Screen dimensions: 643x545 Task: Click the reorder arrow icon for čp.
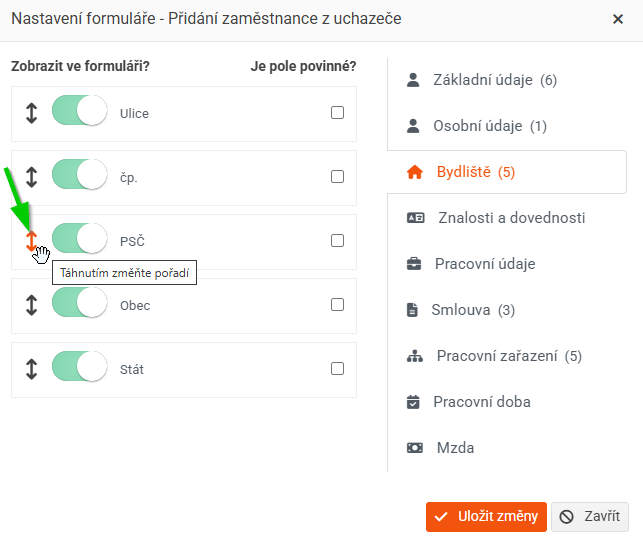coord(32,177)
